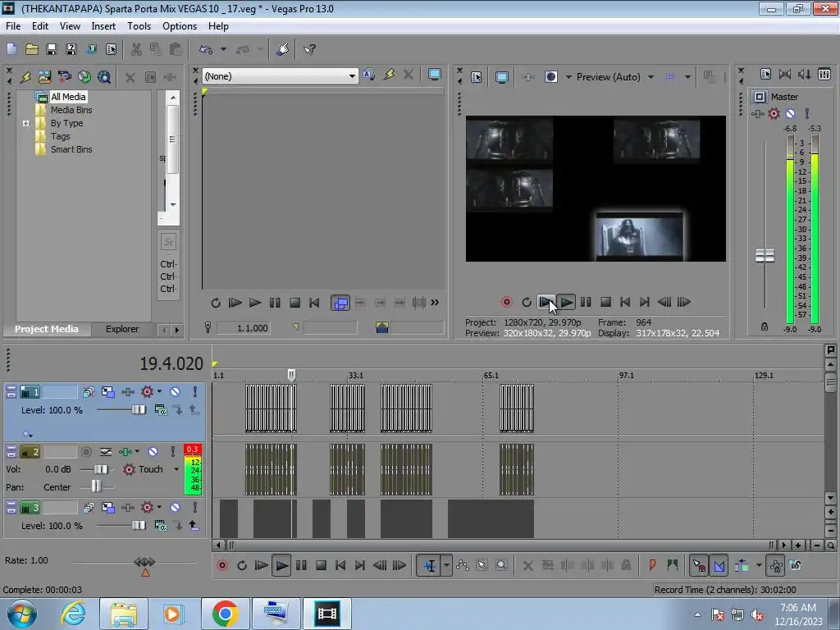Image resolution: width=840 pixels, height=630 pixels.
Task: Click Video Preview external monitor icon
Action: coord(501,77)
